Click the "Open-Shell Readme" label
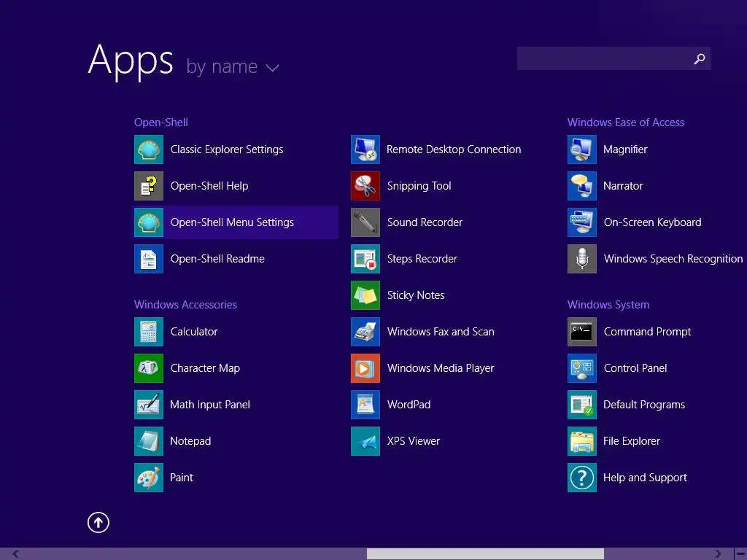747x560 pixels. tap(217, 259)
